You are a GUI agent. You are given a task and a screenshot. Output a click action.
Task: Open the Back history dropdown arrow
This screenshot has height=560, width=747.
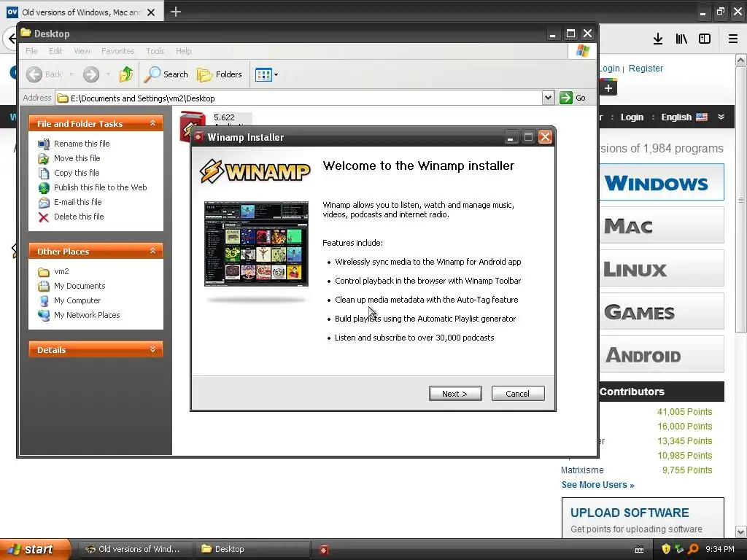tap(71, 74)
